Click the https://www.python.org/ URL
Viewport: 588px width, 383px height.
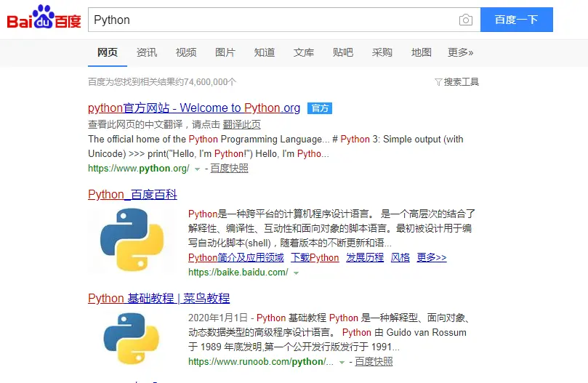(x=139, y=169)
